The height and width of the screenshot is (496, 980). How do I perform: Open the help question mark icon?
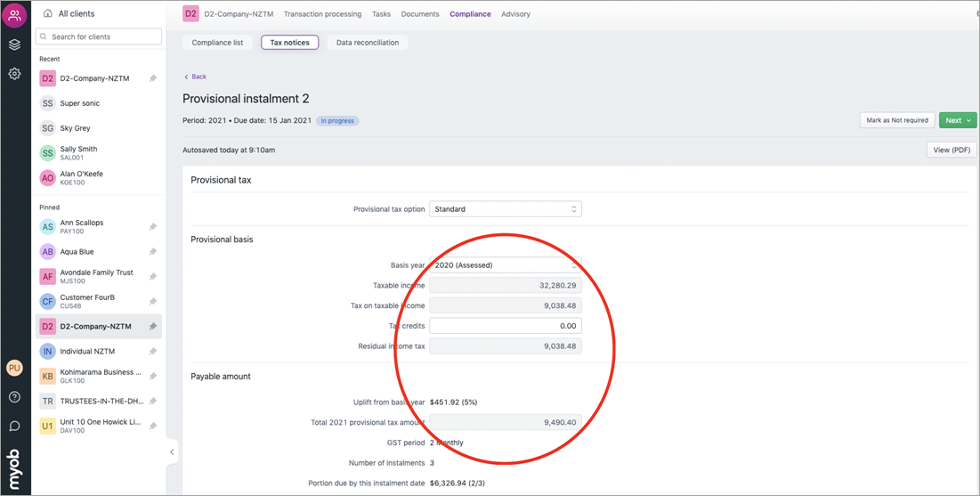coord(14,397)
